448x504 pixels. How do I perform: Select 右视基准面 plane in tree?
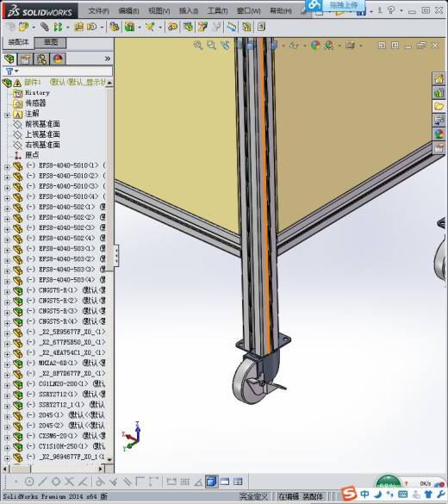point(42,145)
